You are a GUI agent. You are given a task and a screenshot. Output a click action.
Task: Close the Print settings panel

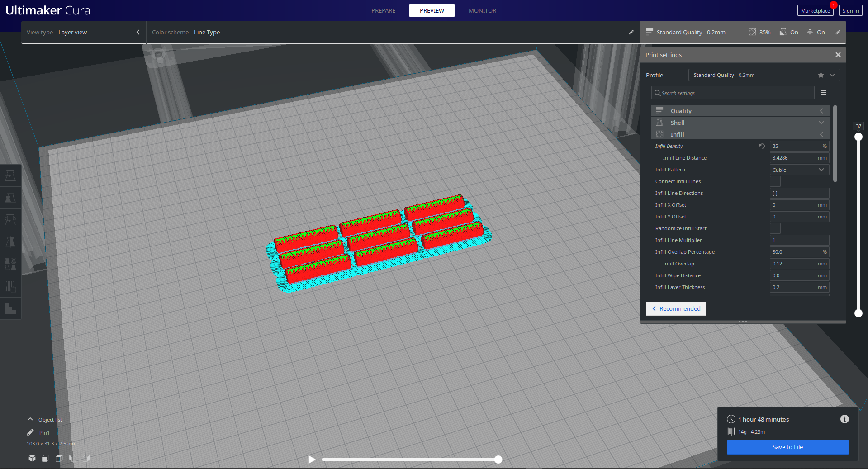tap(838, 55)
